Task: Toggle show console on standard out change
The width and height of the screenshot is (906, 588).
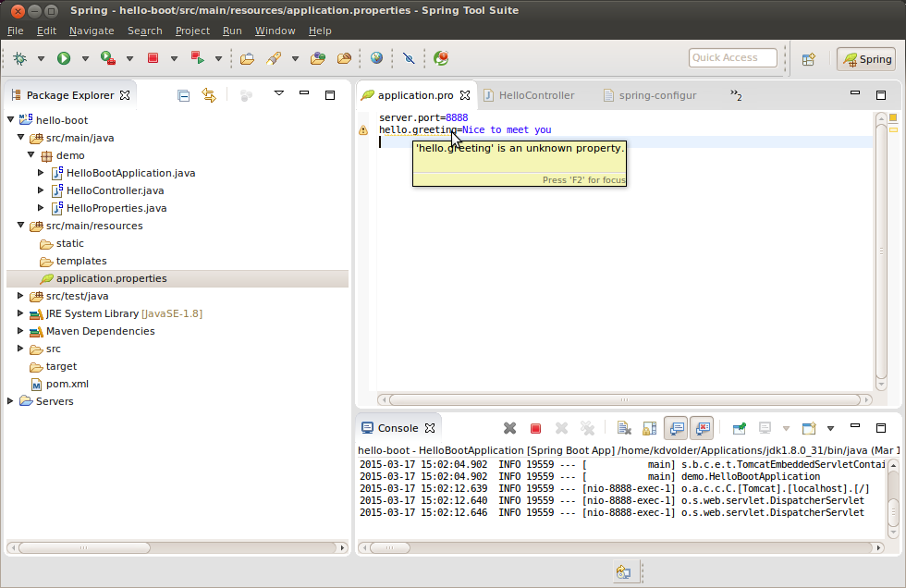Action: (x=676, y=428)
